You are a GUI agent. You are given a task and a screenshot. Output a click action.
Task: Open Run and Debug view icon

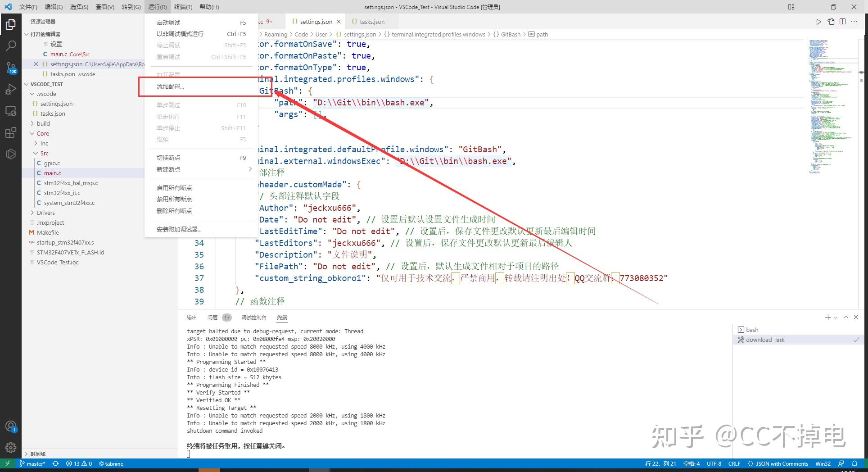tap(11, 89)
